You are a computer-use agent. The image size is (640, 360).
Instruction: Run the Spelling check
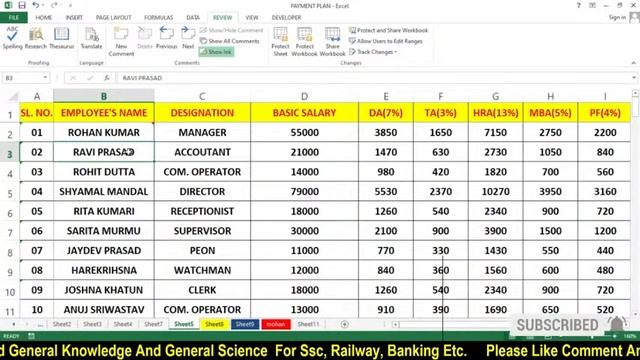(12, 38)
